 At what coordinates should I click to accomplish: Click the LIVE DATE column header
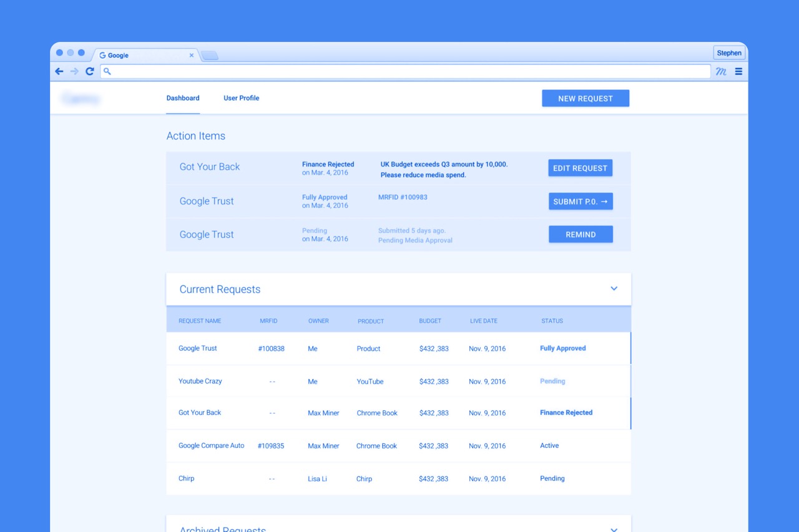[484, 321]
